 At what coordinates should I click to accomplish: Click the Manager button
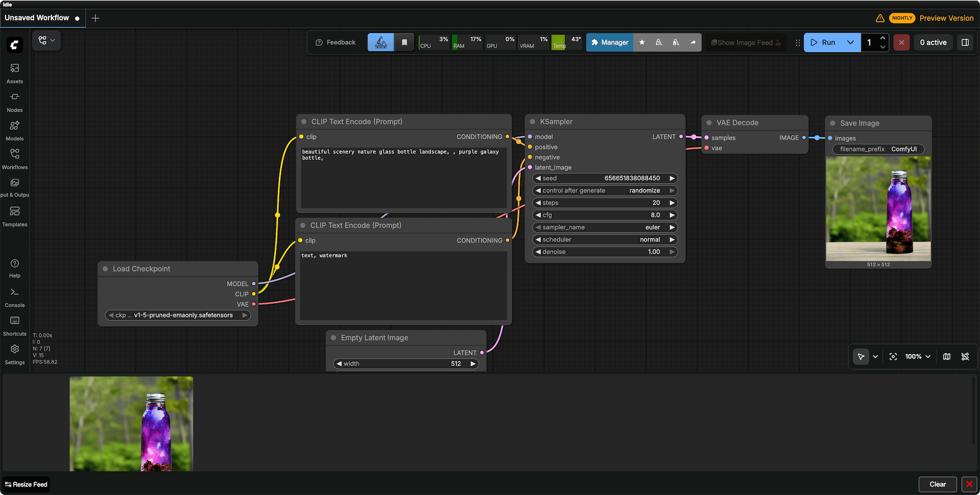(610, 42)
